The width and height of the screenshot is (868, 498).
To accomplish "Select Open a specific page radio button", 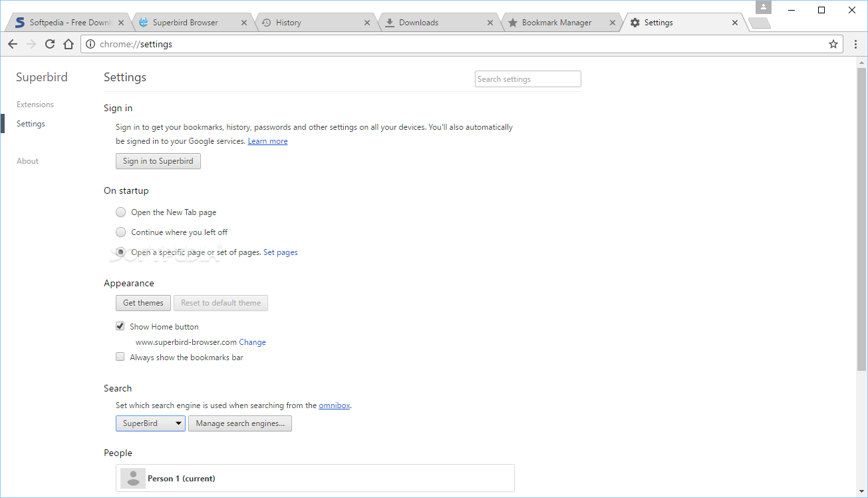I will [120, 252].
